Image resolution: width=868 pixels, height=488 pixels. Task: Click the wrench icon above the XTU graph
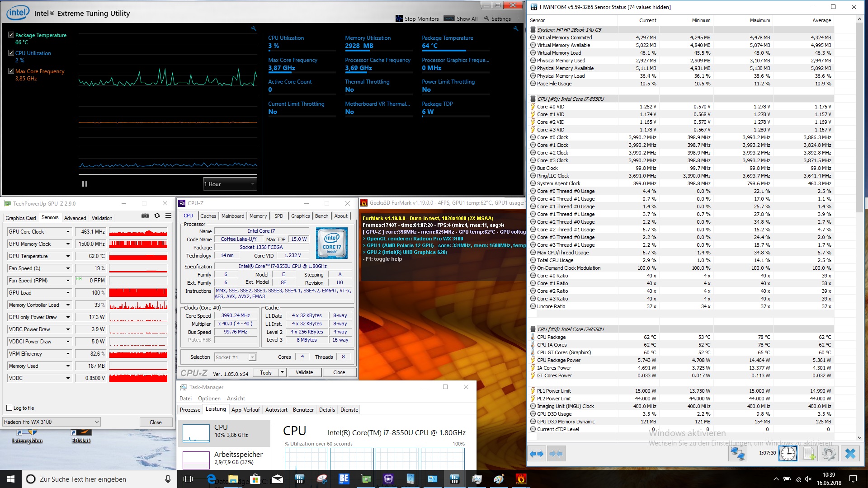[x=254, y=29]
